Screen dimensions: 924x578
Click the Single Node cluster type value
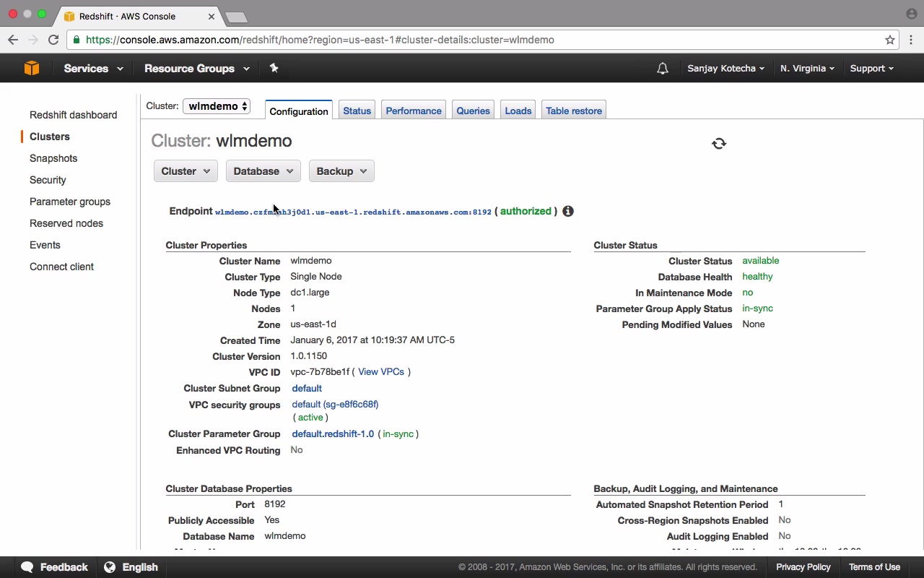(316, 277)
